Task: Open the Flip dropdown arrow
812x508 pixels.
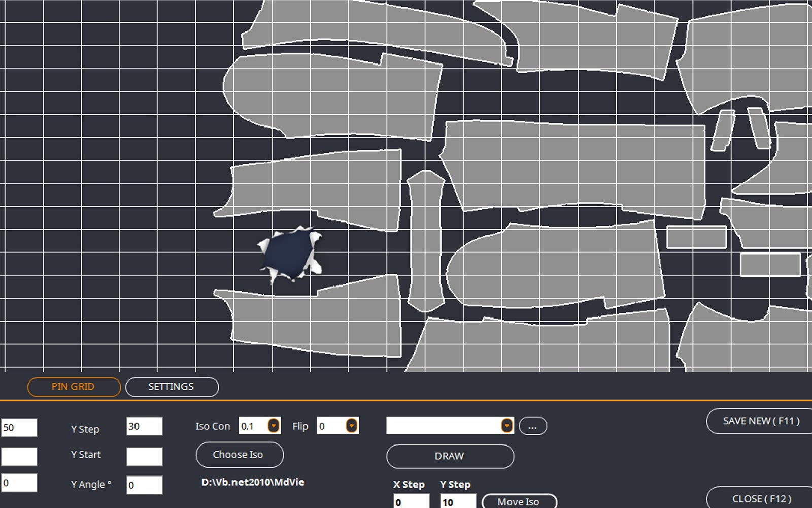Action: pos(351,426)
